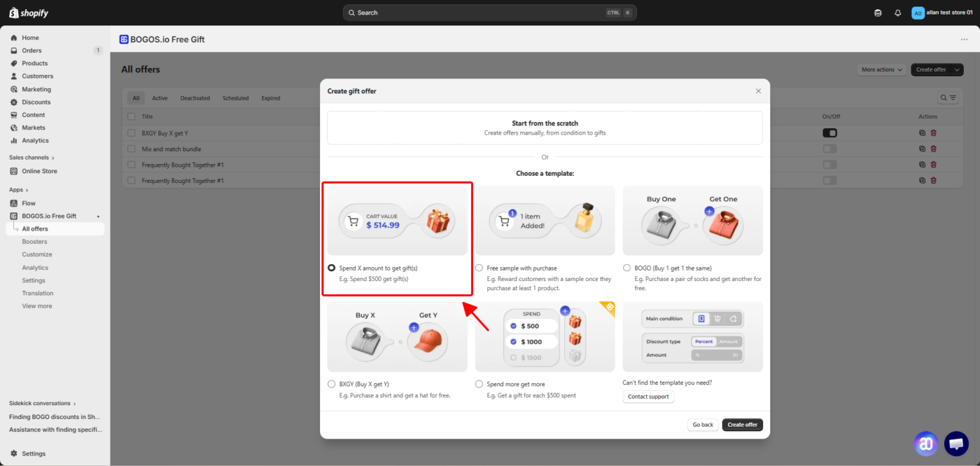Click the round purple avatar badge
This screenshot has height=466, width=980.
click(926, 444)
